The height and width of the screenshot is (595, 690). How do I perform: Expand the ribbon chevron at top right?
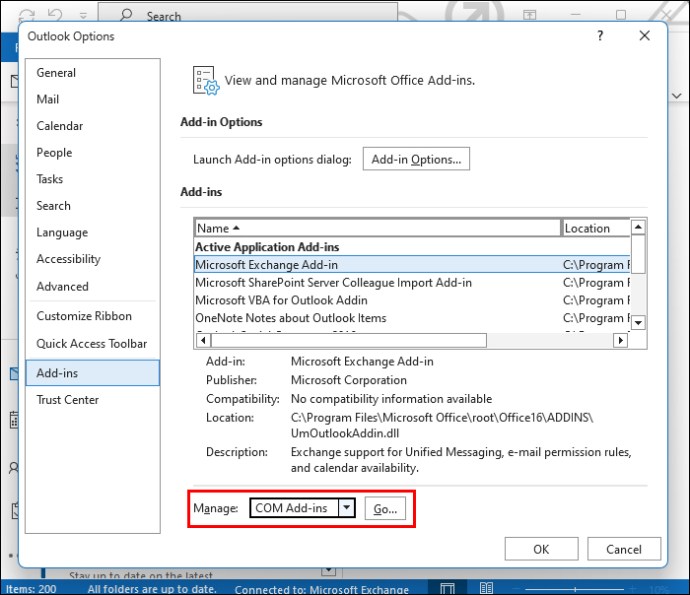(677, 95)
